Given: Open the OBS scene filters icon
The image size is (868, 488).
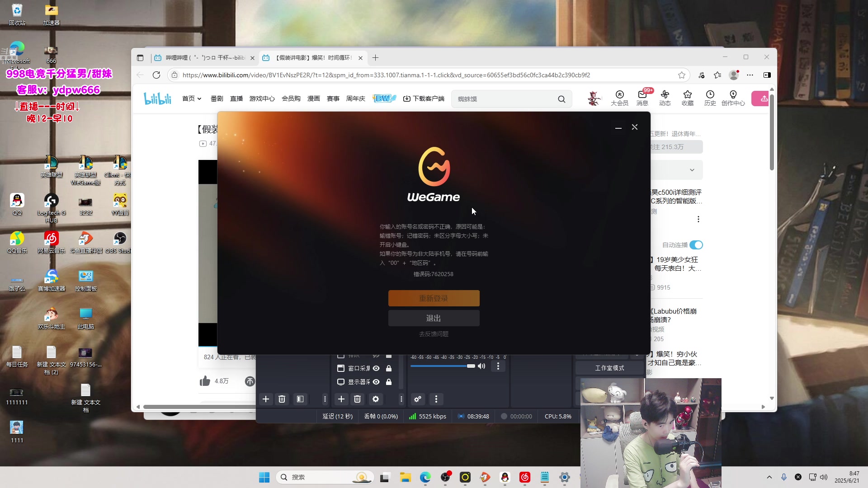Looking at the screenshot, I should tap(300, 399).
